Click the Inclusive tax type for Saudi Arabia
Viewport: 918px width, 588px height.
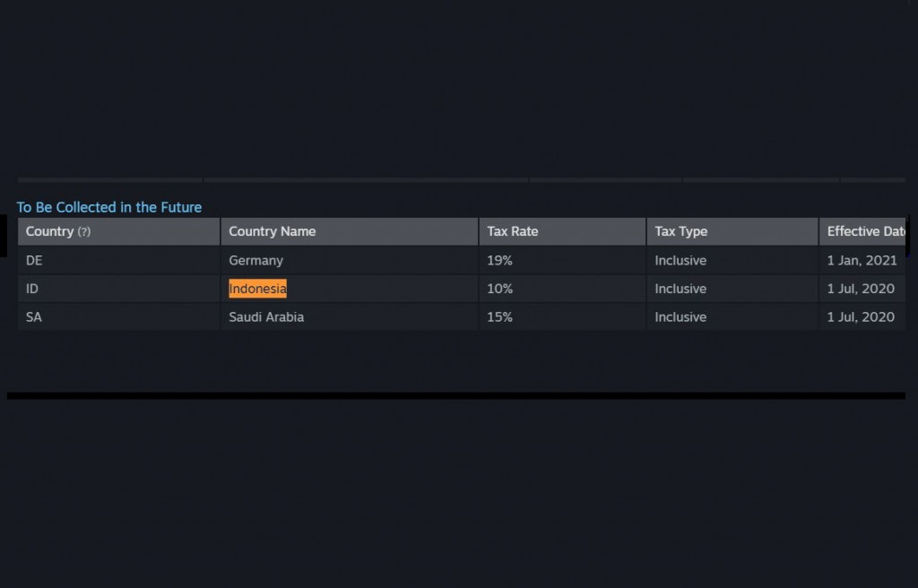(x=680, y=316)
